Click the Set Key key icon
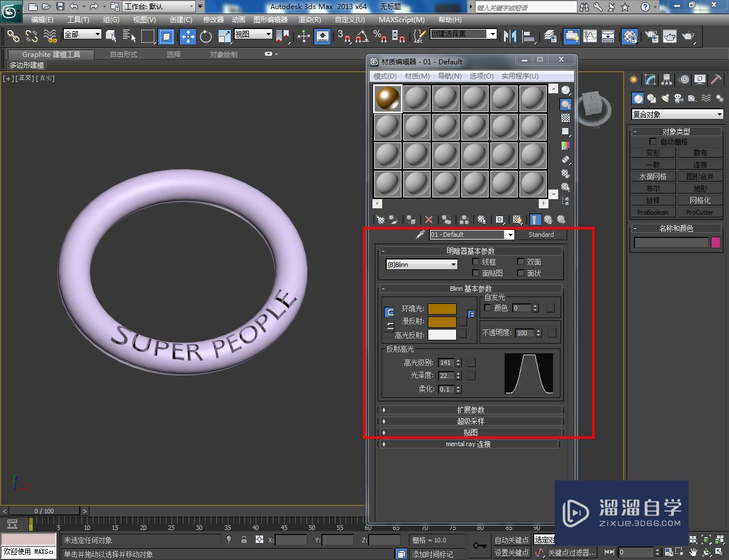The height and width of the screenshot is (560, 729). pyautogui.click(x=480, y=546)
